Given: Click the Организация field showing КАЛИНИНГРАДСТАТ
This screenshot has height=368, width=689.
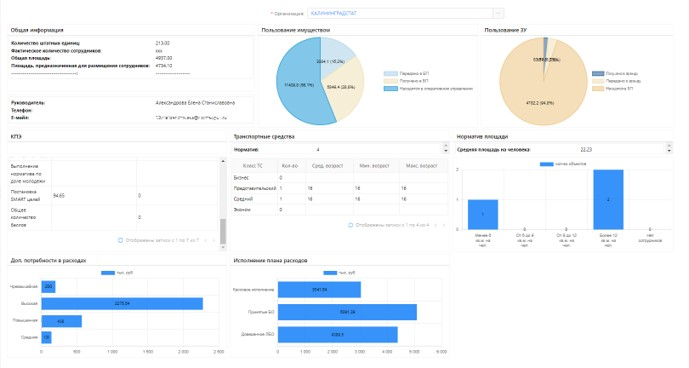Looking at the screenshot, I should [400, 13].
